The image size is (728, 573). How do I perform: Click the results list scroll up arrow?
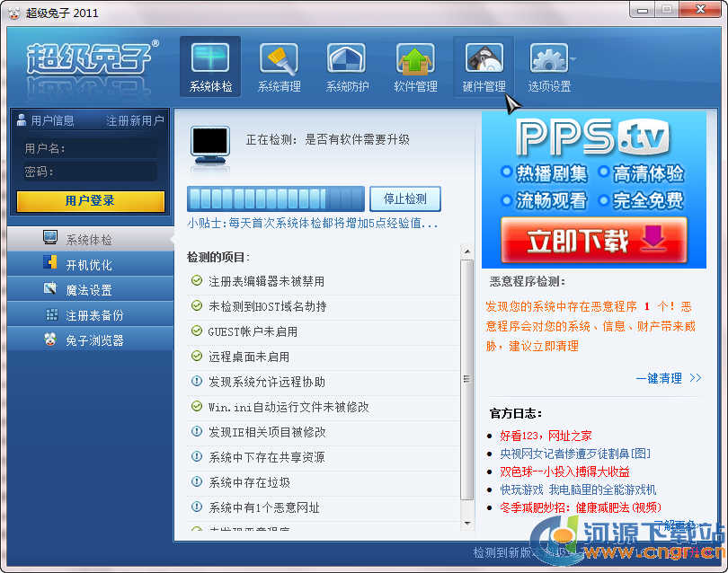coord(467,251)
